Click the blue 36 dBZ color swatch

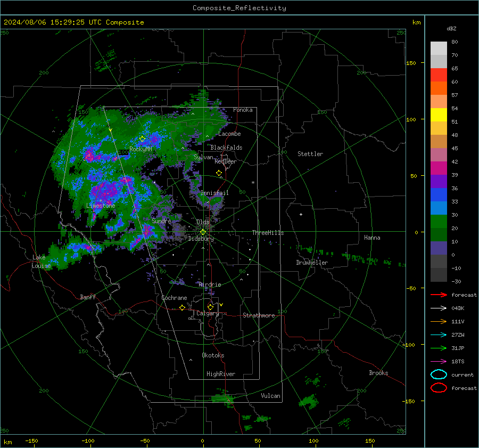pos(439,195)
